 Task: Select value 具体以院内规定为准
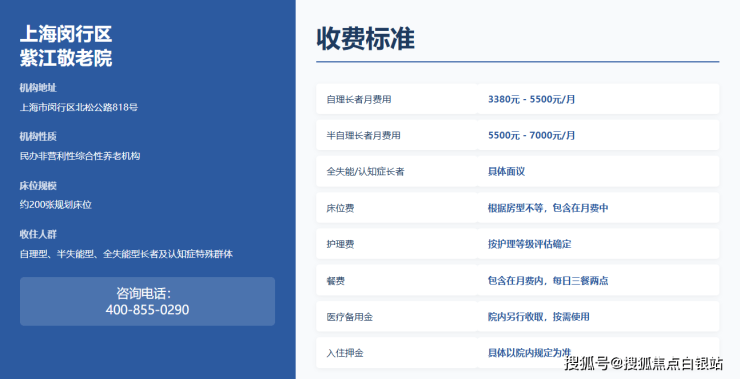click(x=530, y=353)
